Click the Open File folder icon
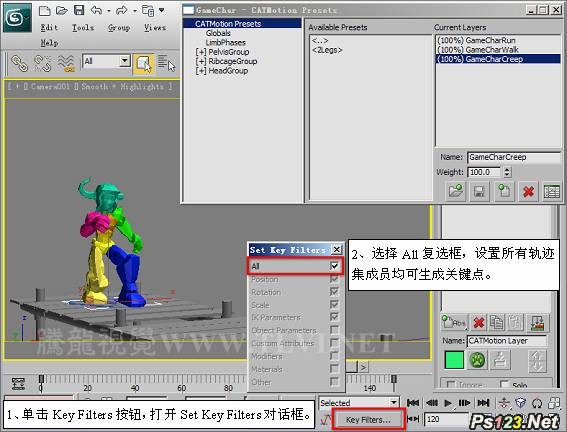The width and height of the screenshot is (567, 432). [x=61, y=10]
